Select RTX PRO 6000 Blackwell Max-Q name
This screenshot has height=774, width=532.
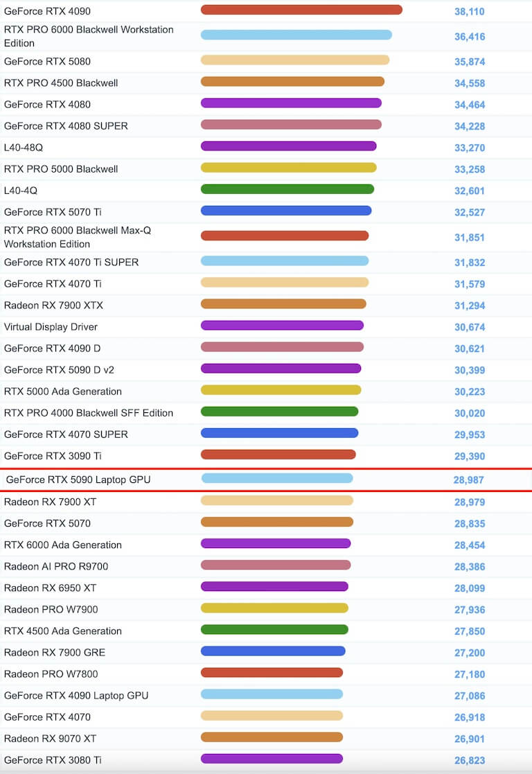pos(78,237)
